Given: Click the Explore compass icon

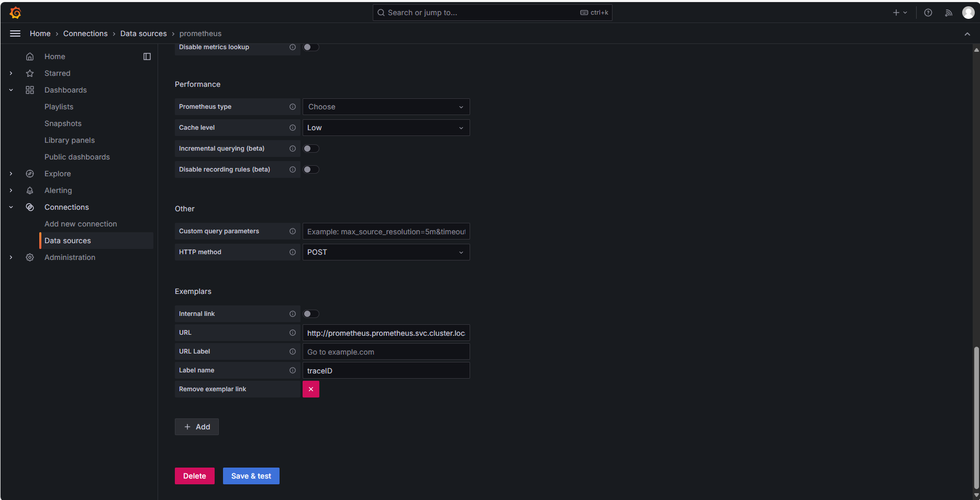Looking at the screenshot, I should point(30,174).
